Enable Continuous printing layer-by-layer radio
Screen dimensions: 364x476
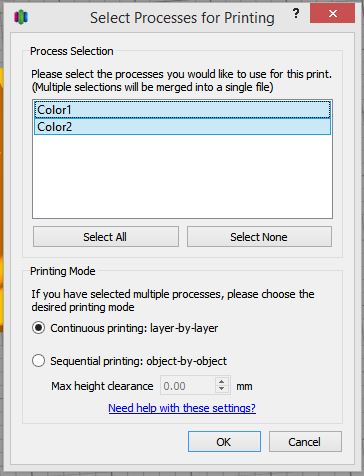tap(39, 328)
